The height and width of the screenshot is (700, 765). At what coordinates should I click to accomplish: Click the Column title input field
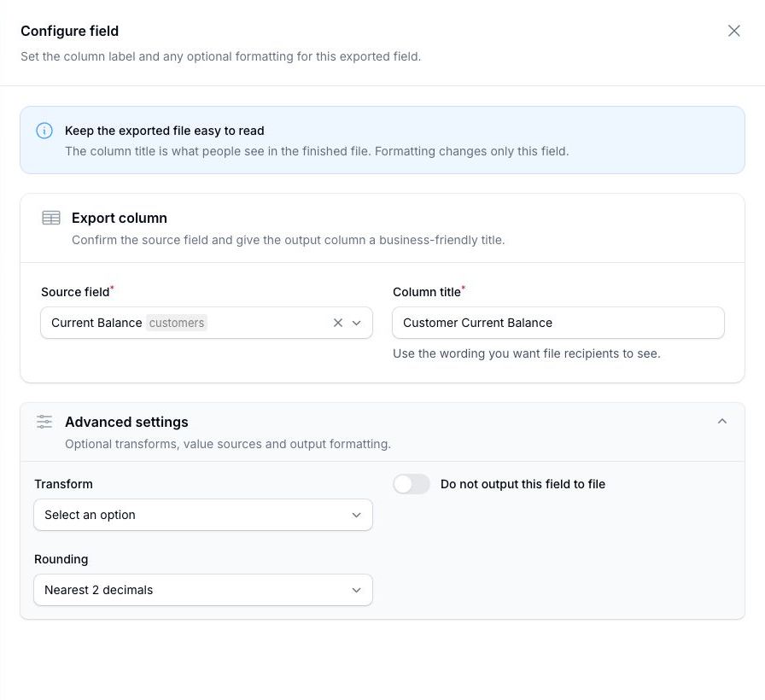[558, 323]
